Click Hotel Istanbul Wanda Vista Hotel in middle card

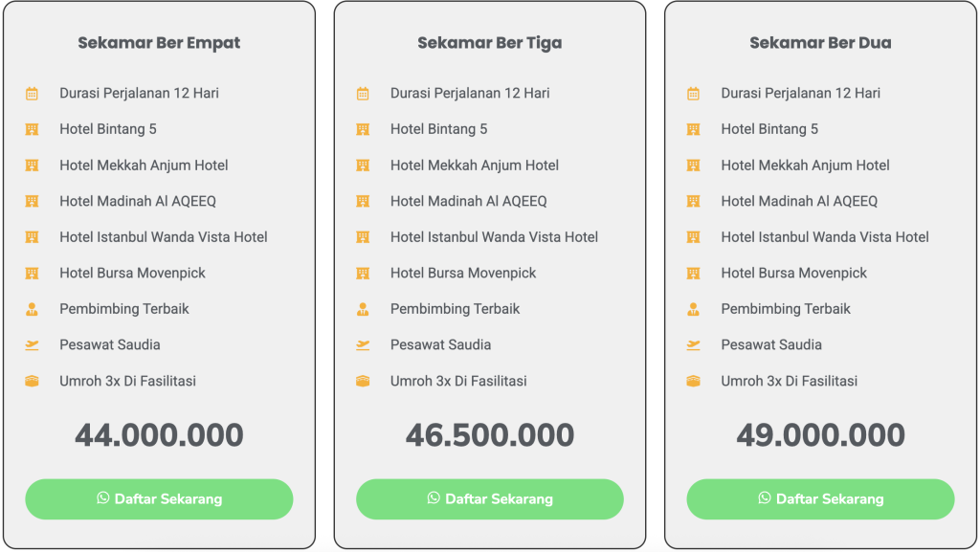pos(495,237)
